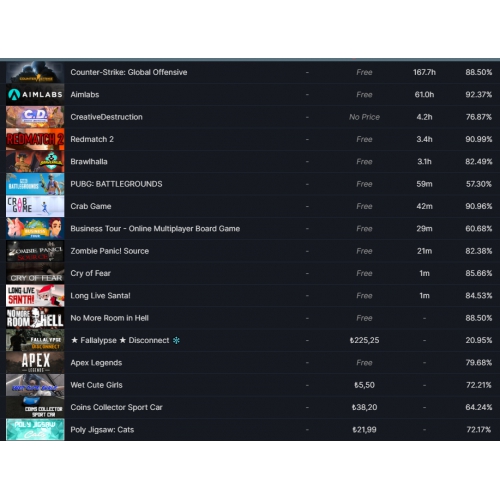
Task: Open the Wet Cute Girls title link
Action: point(96,385)
